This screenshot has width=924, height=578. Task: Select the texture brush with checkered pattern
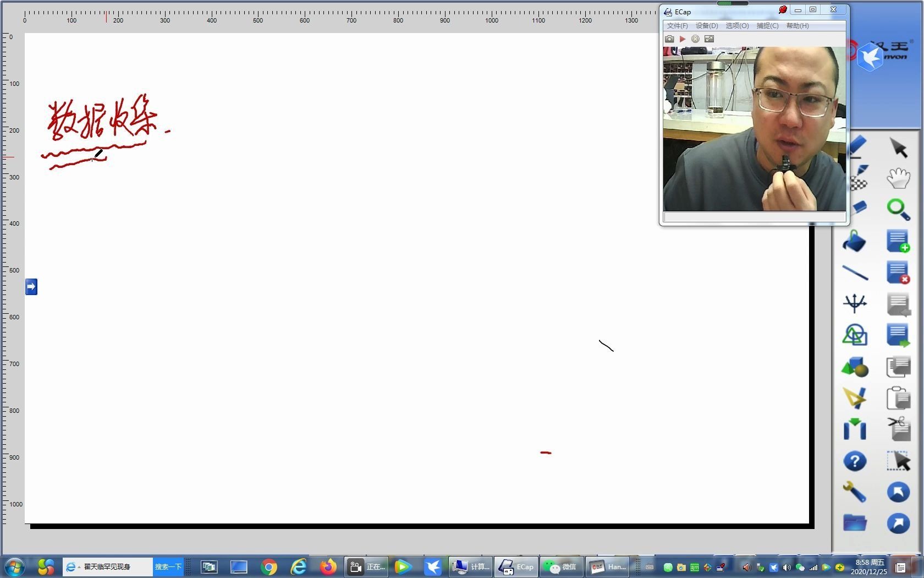coord(859,178)
